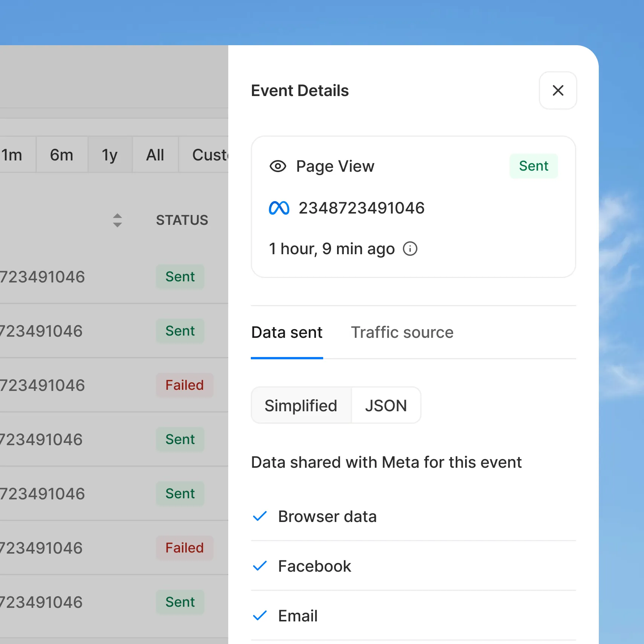Click the eye icon beside Page View

click(278, 166)
